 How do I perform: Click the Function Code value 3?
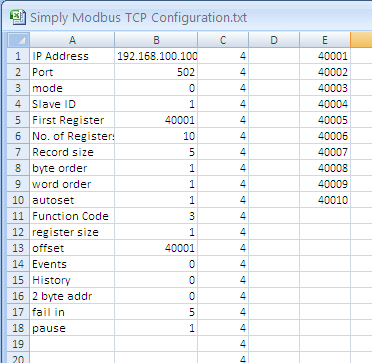tap(156, 216)
